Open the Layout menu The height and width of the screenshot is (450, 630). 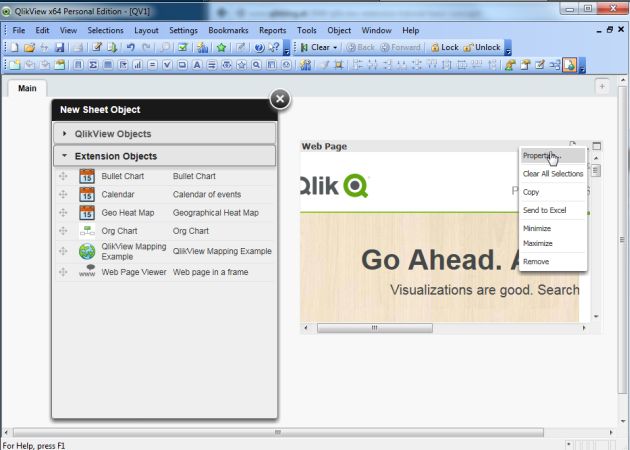tap(146, 31)
